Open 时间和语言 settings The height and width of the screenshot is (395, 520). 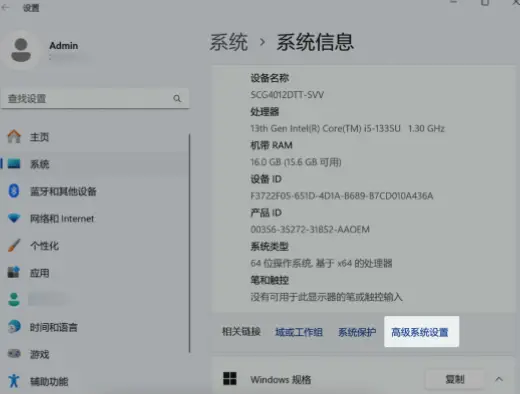click(95, 327)
